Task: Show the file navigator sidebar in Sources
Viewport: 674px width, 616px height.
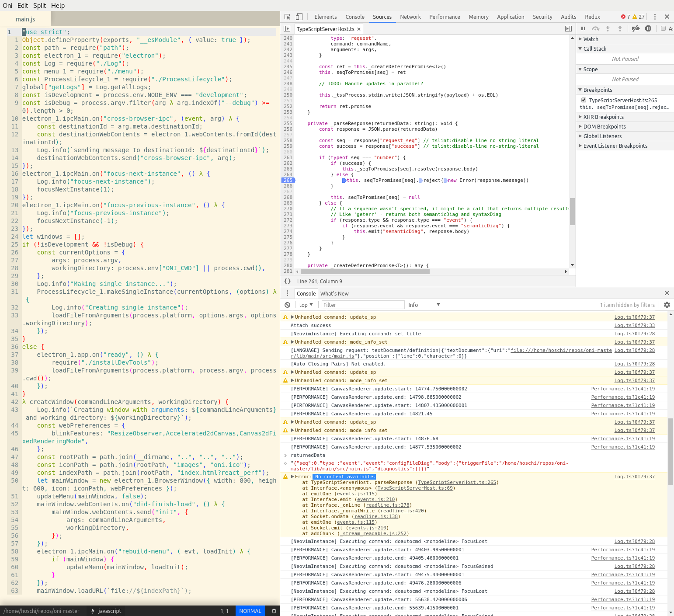Action: [287, 29]
